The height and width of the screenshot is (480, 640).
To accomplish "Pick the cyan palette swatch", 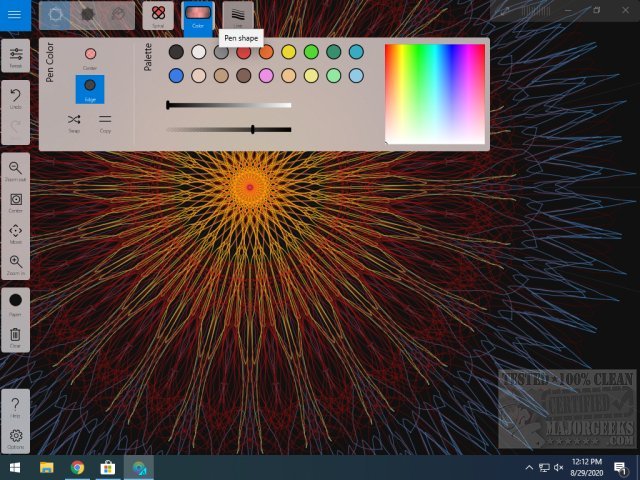I will tap(356, 52).
